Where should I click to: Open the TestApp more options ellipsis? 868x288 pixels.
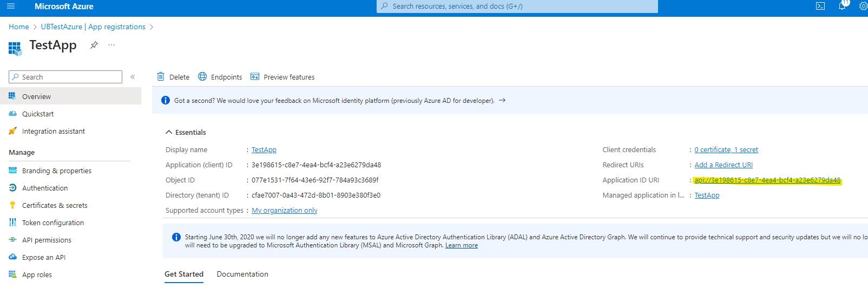(111, 45)
